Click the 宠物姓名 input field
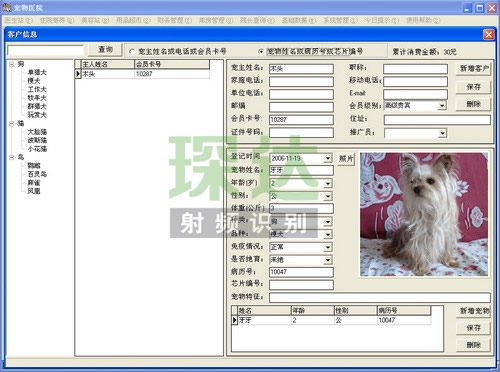The height and width of the screenshot is (372, 500). 301,170
